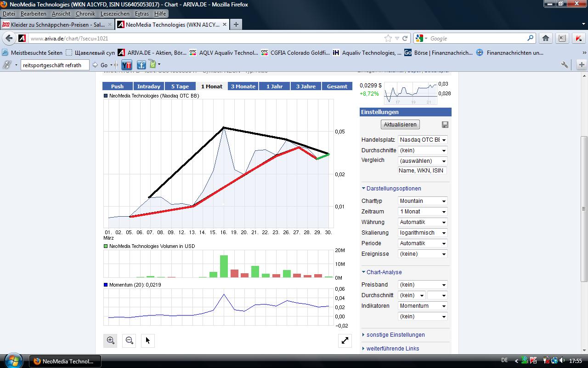Open the CGFIA Colorado Goldfi... bookmark
Image resolution: width=588 pixels, height=368 pixels.
[295, 53]
